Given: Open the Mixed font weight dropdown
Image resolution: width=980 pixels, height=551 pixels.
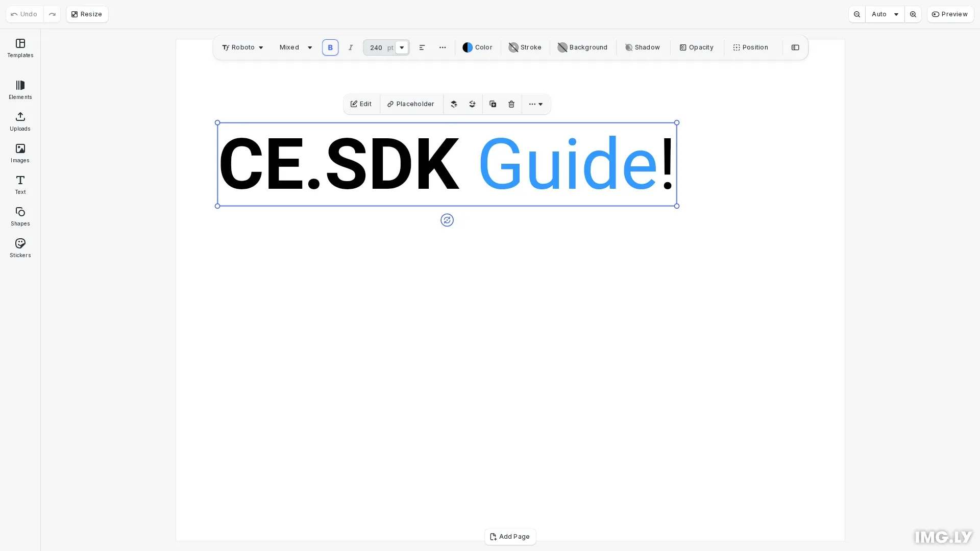Looking at the screenshot, I should 295,47.
